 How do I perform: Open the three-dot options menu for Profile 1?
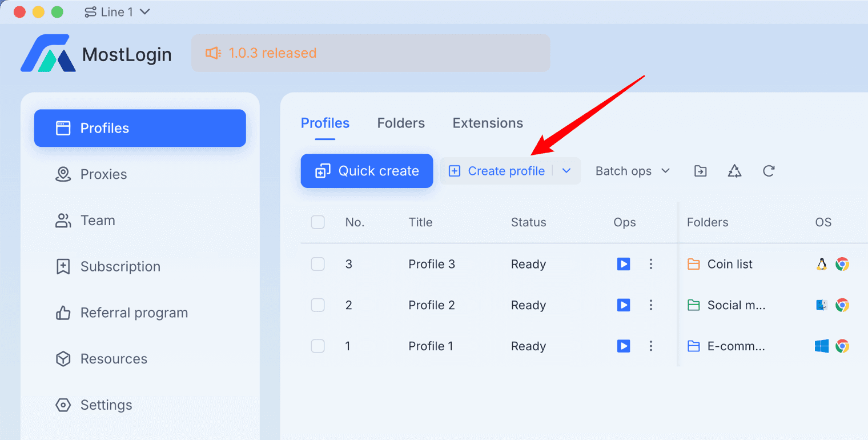coord(651,346)
